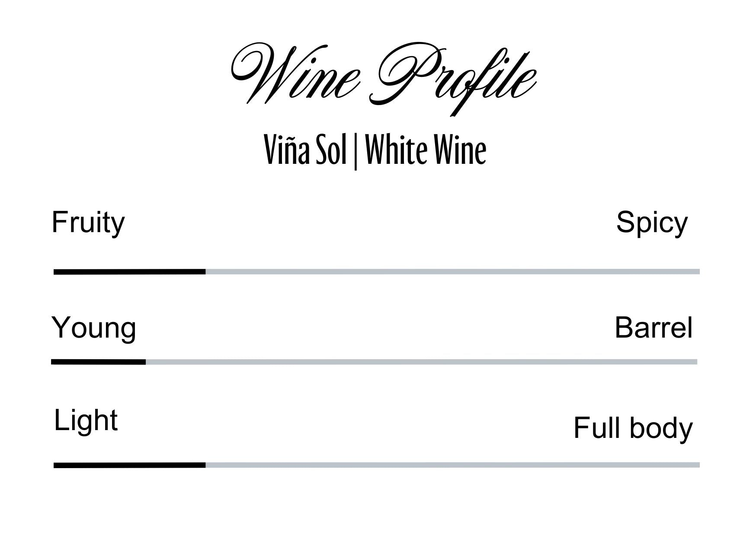Click the vertical separator after "Viña Sol"

coord(356,152)
